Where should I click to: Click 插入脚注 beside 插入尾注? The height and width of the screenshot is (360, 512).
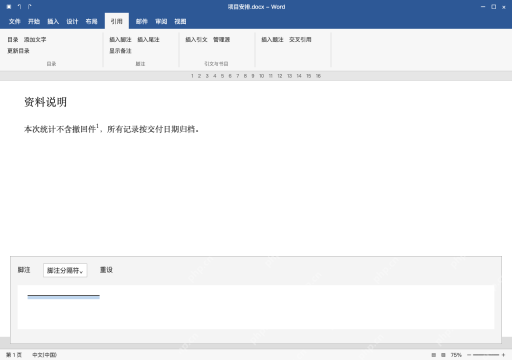click(x=120, y=39)
